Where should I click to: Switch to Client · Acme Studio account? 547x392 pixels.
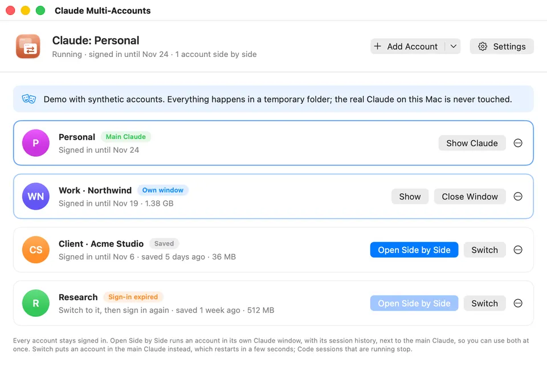484,250
